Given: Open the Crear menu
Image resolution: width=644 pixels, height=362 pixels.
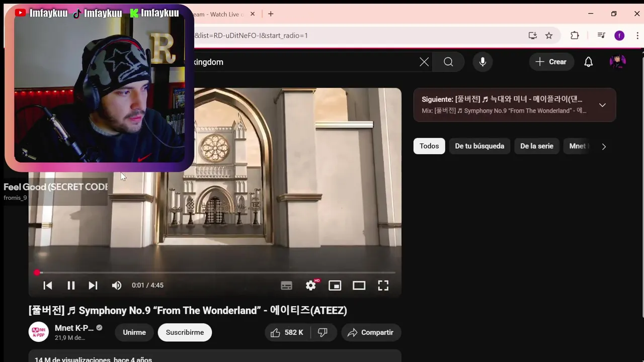Looking at the screenshot, I should tap(551, 62).
